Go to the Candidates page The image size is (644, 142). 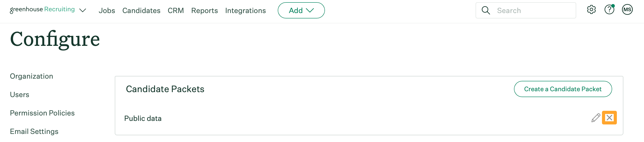(x=141, y=11)
